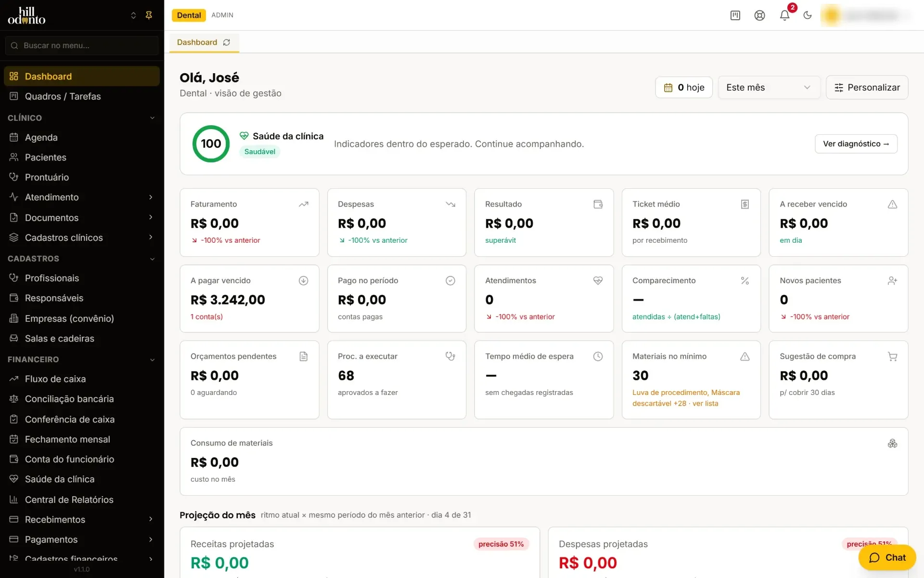Go to Pacientes in the sidebar
Image resolution: width=924 pixels, height=578 pixels.
coord(81,158)
